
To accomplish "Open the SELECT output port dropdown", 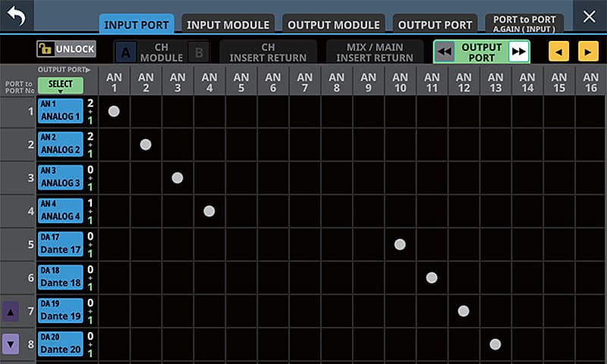I will tap(61, 85).
